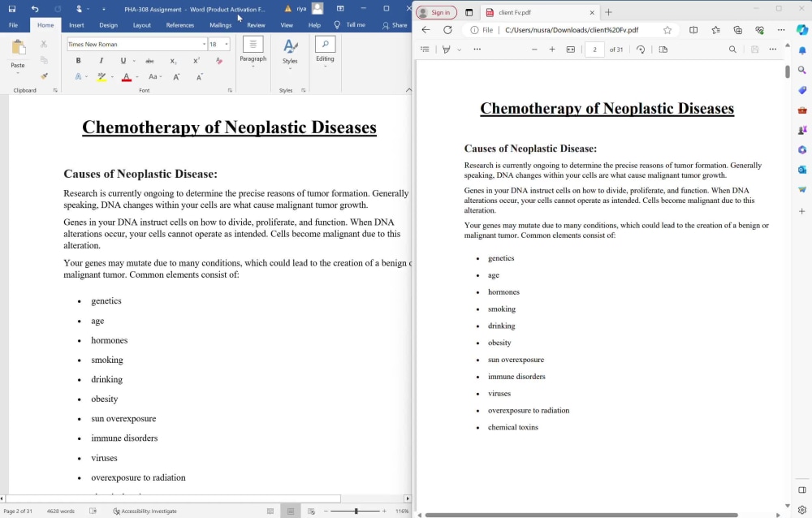Viewport: 812px width, 518px height.
Task: Open Edge collections icon
Action: point(738,30)
